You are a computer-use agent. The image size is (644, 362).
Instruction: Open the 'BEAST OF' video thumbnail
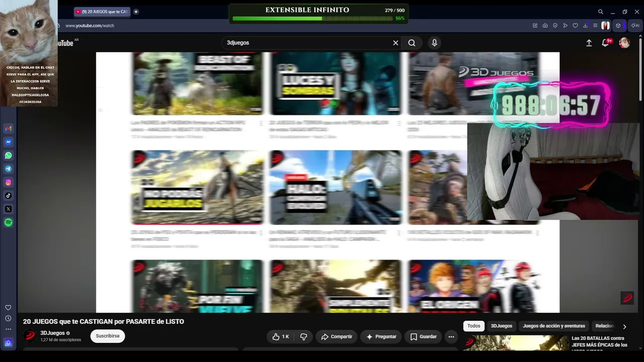pos(197,83)
